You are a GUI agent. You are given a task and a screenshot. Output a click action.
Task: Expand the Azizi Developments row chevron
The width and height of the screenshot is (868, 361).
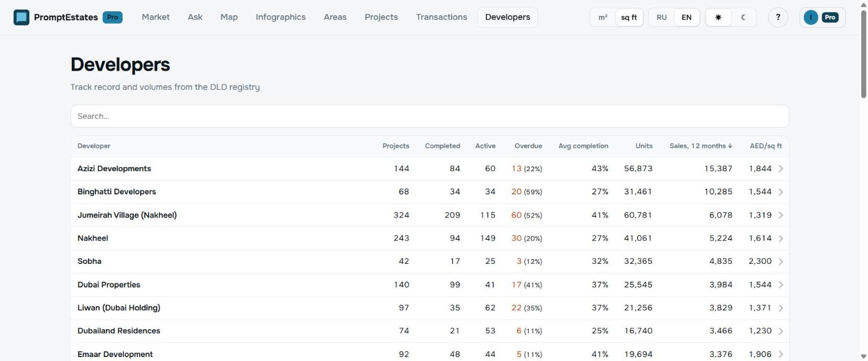[x=781, y=169]
